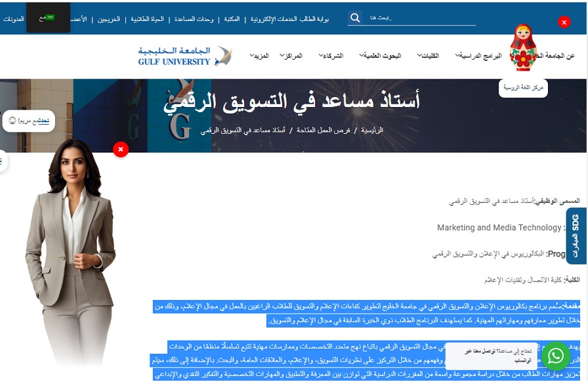Open the SDG side tab
This screenshot has height=382, width=588.
pos(576,236)
